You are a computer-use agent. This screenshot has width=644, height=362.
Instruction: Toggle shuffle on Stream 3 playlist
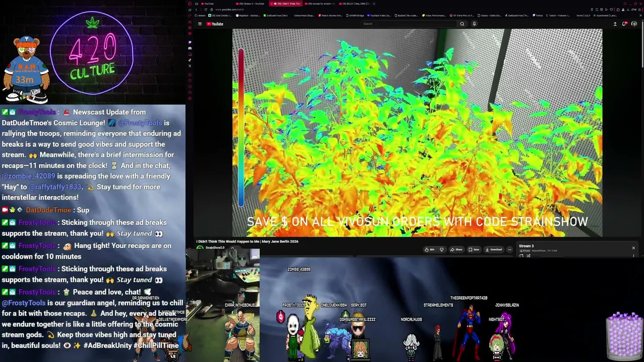pos(528,256)
